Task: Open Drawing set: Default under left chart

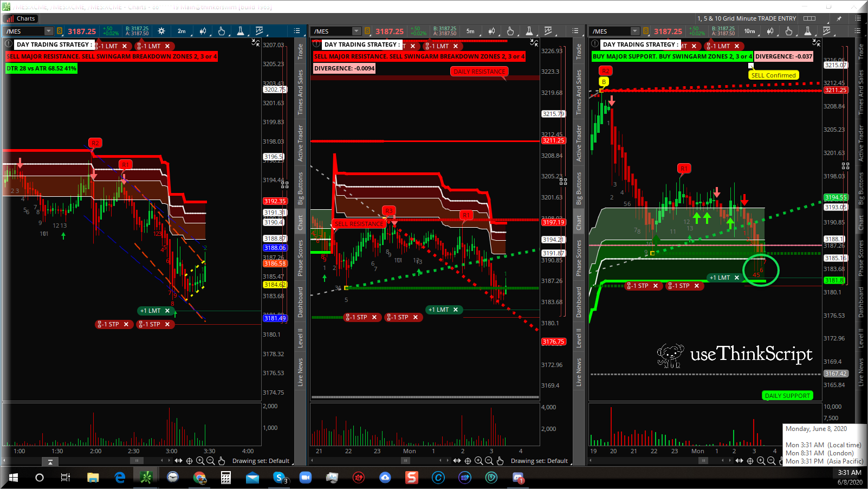Action: coord(261,461)
